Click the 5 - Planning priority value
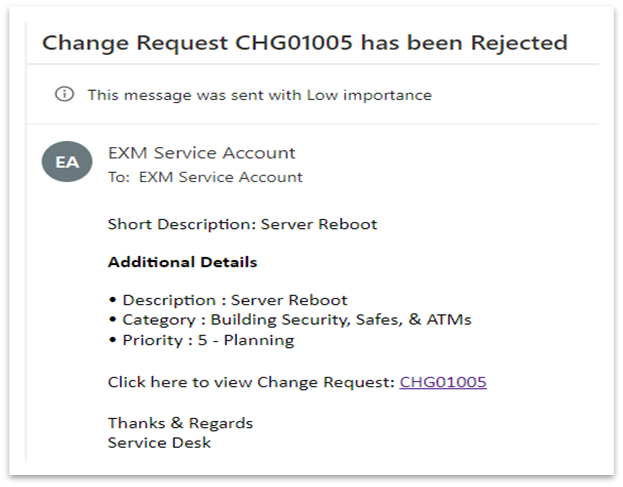The image size is (623, 487). [x=246, y=340]
